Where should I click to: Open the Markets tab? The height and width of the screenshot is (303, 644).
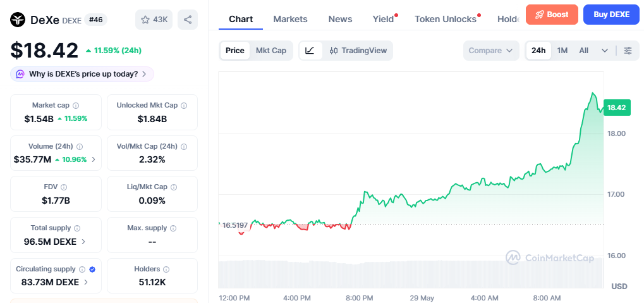(x=290, y=19)
